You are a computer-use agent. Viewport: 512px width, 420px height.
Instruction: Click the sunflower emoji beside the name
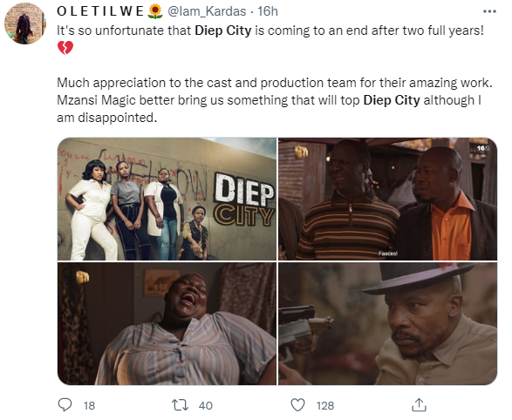pos(155,11)
